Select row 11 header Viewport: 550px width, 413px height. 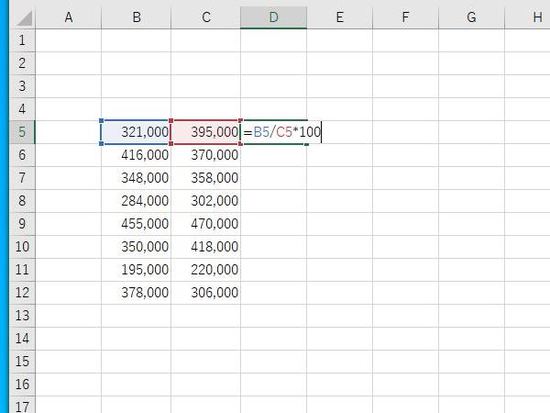point(22,269)
